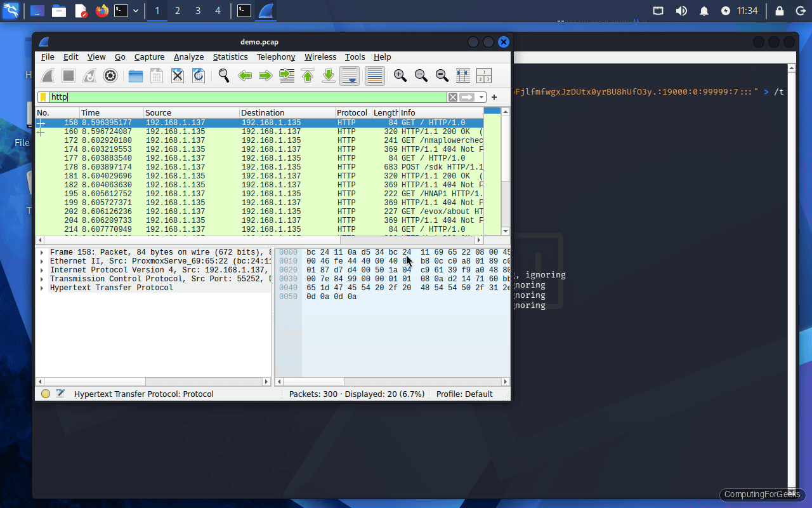Clear the http display filter
812x508 pixels.
click(452, 97)
